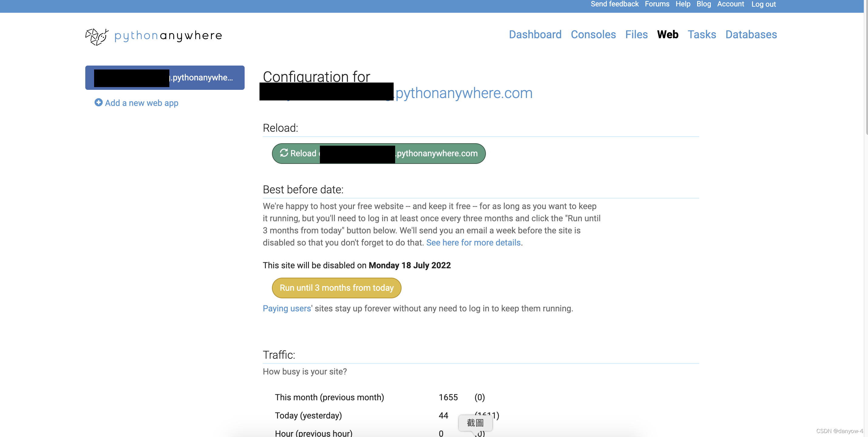Open Account settings link

tap(730, 4)
